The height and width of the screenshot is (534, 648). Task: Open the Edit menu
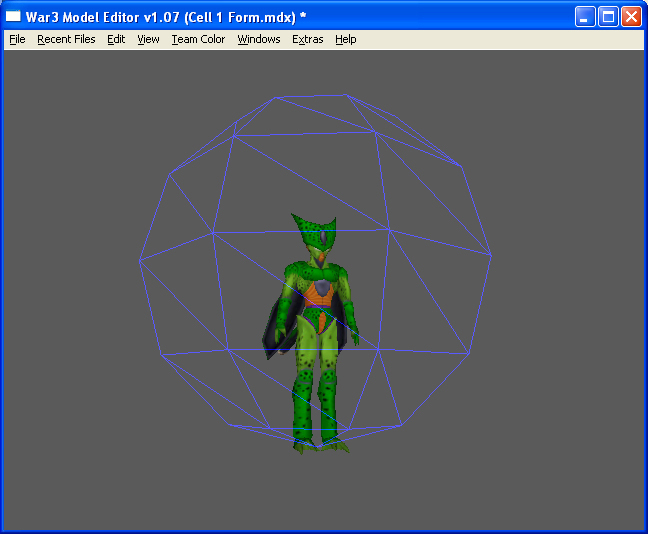tap(116, 39)
